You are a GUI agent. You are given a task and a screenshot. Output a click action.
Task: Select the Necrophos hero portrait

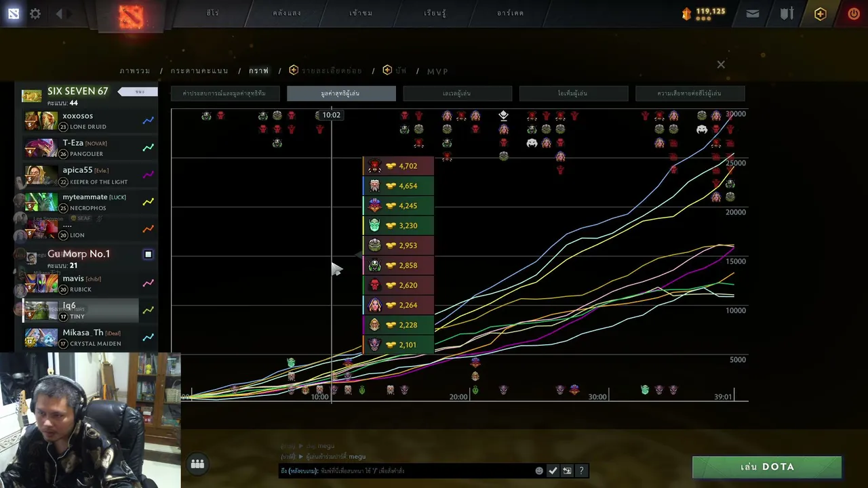click(41, 202)
